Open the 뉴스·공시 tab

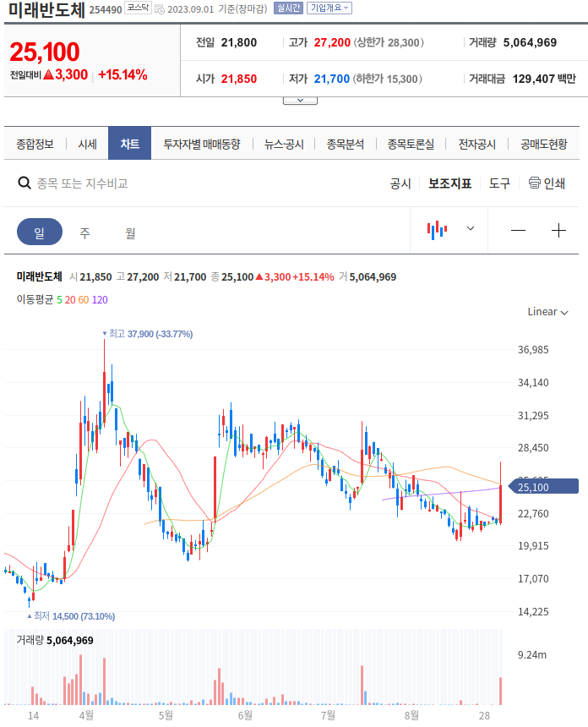pos(284,144)
